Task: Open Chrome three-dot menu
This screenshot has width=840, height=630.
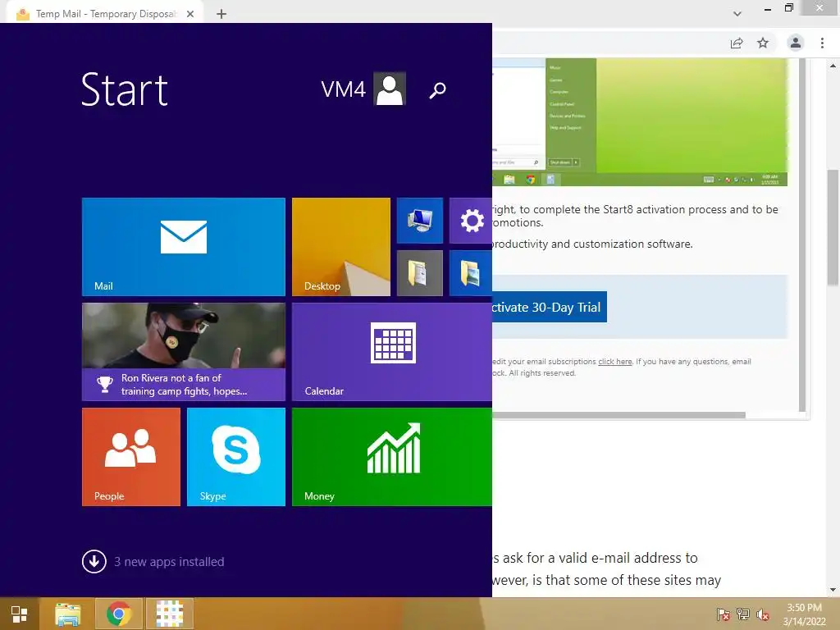Action: point(822,43)
